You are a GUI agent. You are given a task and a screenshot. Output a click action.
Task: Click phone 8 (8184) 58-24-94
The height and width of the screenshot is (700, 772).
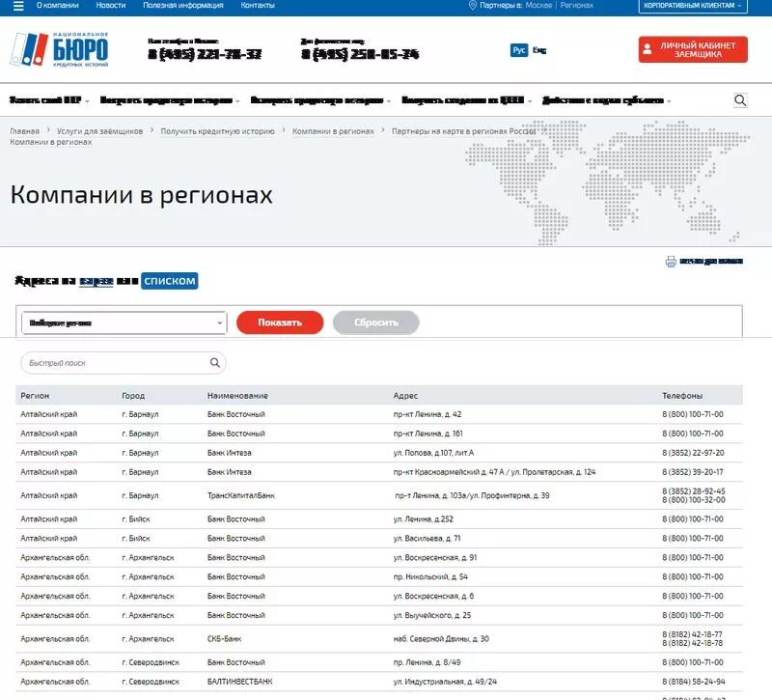[x=694, y=682]
